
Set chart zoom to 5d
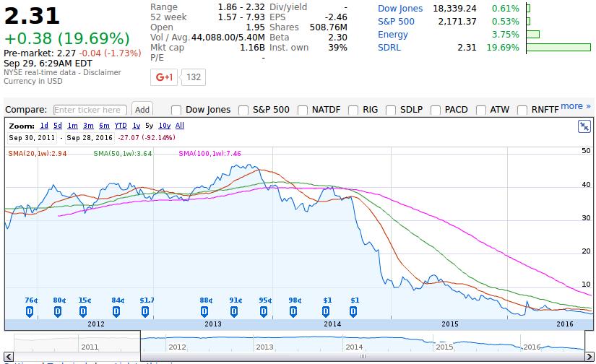point(58,126)
